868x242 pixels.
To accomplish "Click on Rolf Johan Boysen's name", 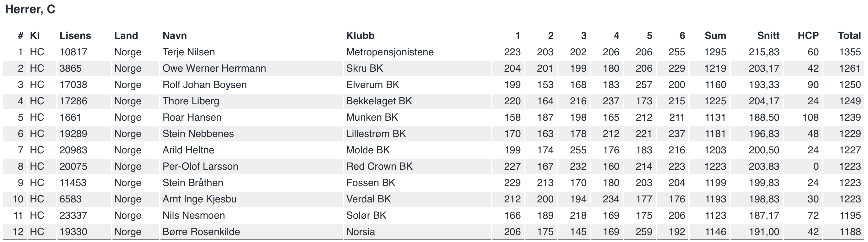I will 204,85.
